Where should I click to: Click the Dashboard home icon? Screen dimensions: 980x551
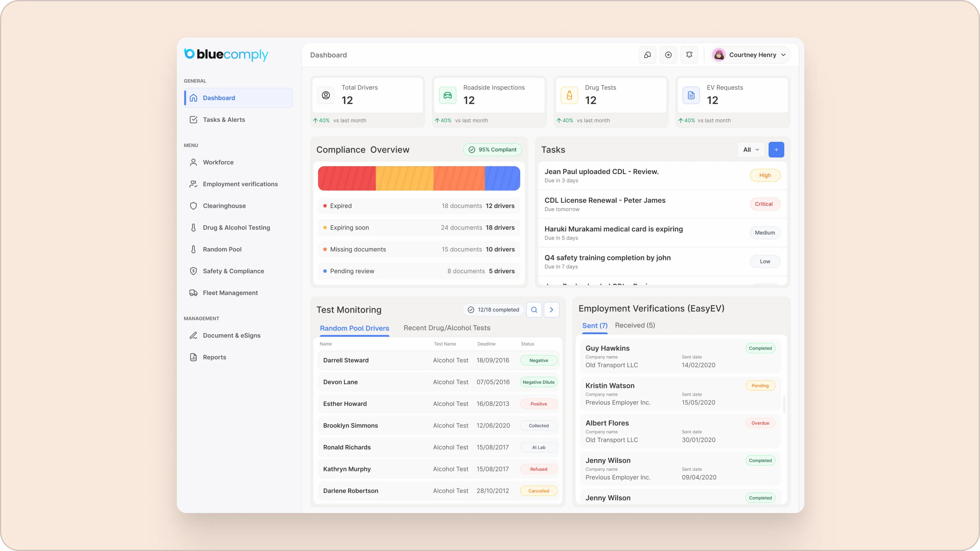click(x=193, y=98)
